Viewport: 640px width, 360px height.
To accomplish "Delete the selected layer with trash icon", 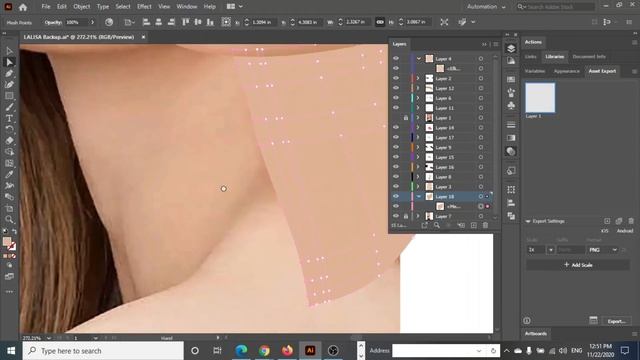I will click(485, 225).
